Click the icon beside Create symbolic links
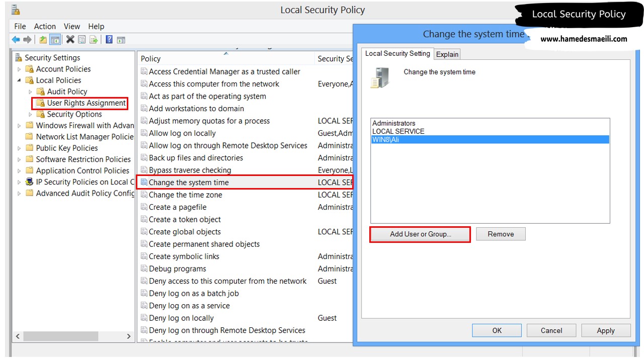 coord(144,256)
